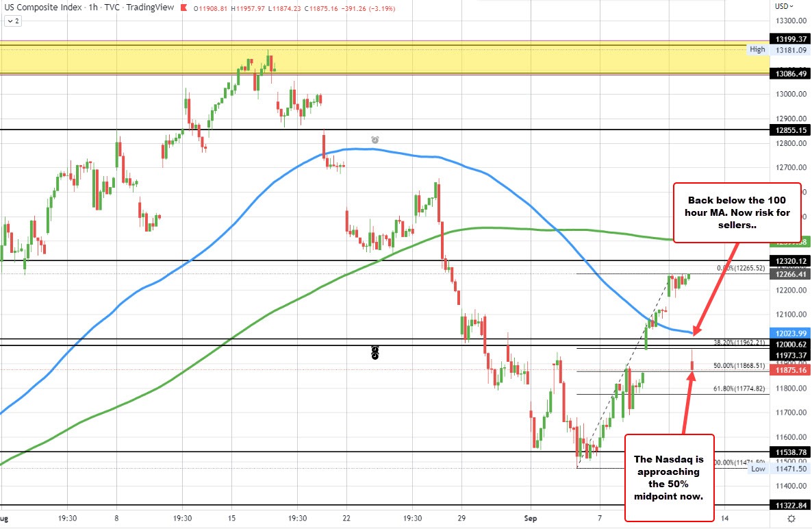Click the 50.00%(11868.51) Fibonacci level label
812x529 pixels.
[x=739, y=365]
